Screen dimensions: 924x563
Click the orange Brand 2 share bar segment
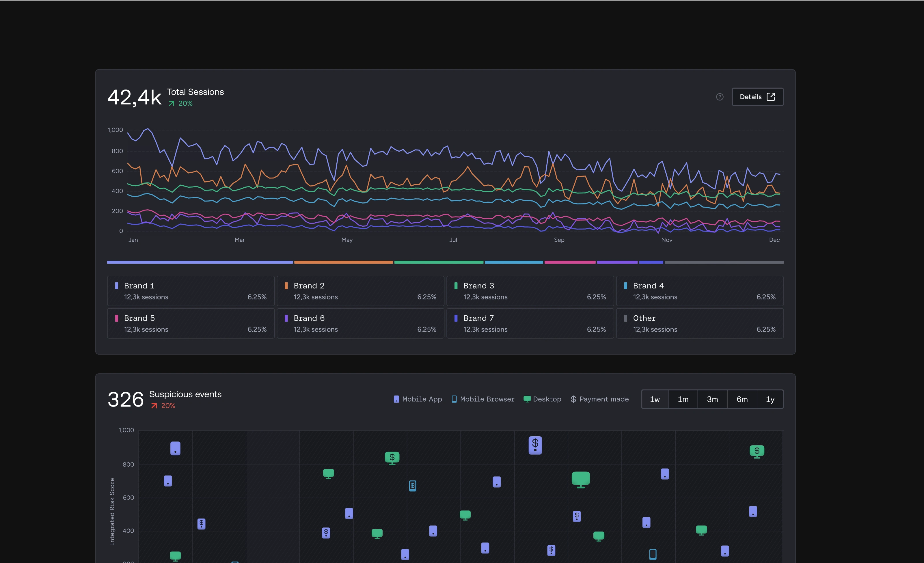[x=344, y=262]
